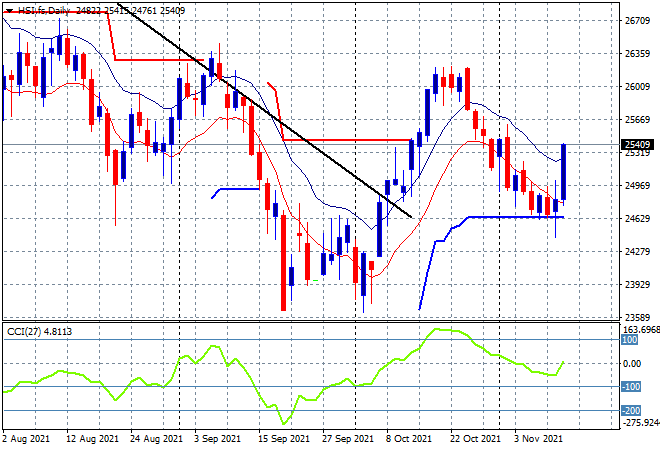Screen dimensions: 660x450
Task: Click the 3 Nov 2021 date label
Action: point(539,439)
